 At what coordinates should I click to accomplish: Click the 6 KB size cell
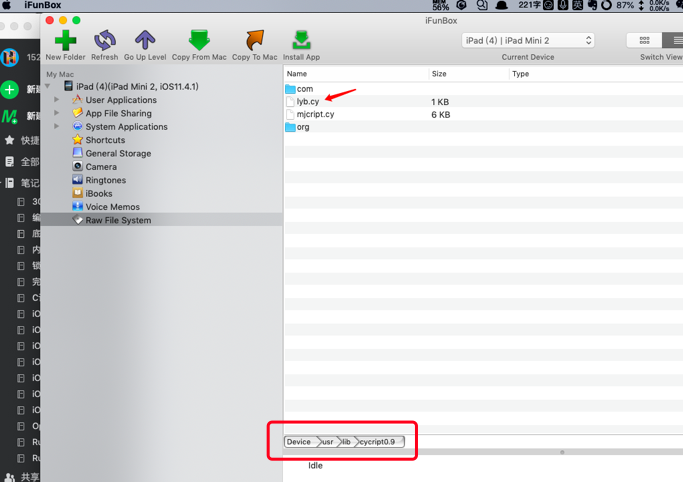[x=441, y=115]
